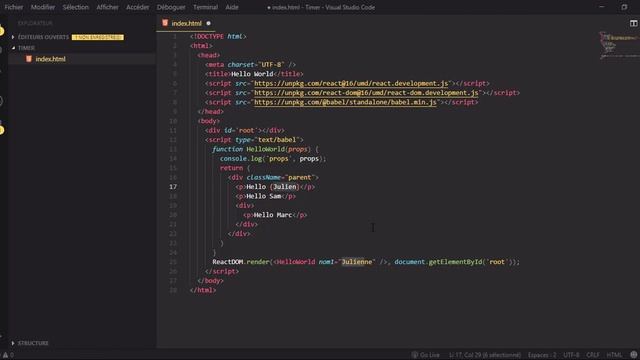Click the CRLF end-of-line status entry
Viewport: 640px width, 360px height.
pos(593,355)
